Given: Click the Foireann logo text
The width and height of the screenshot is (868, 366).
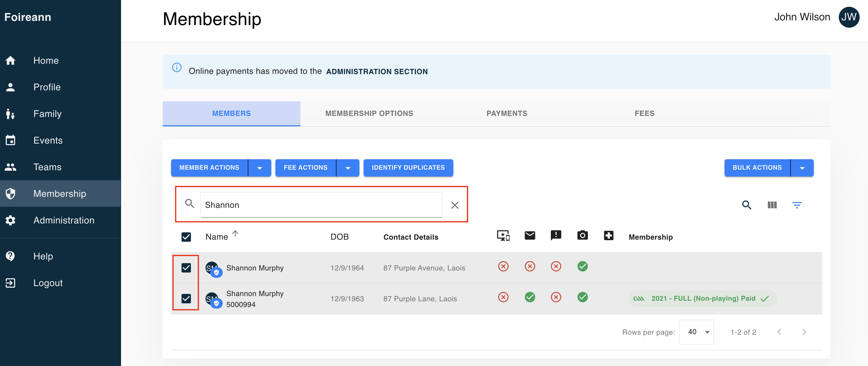Looking at the screenshot, I should [x=28, y=17].
